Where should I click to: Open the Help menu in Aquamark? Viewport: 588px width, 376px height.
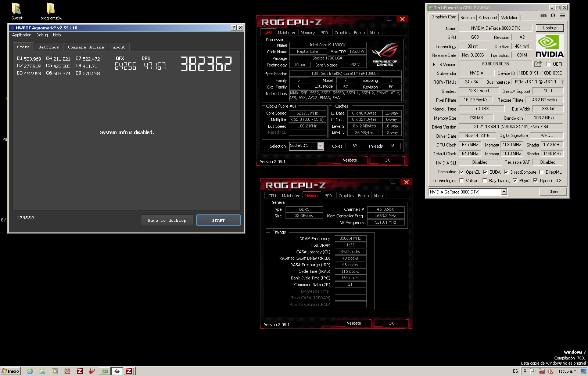point(57,35)
